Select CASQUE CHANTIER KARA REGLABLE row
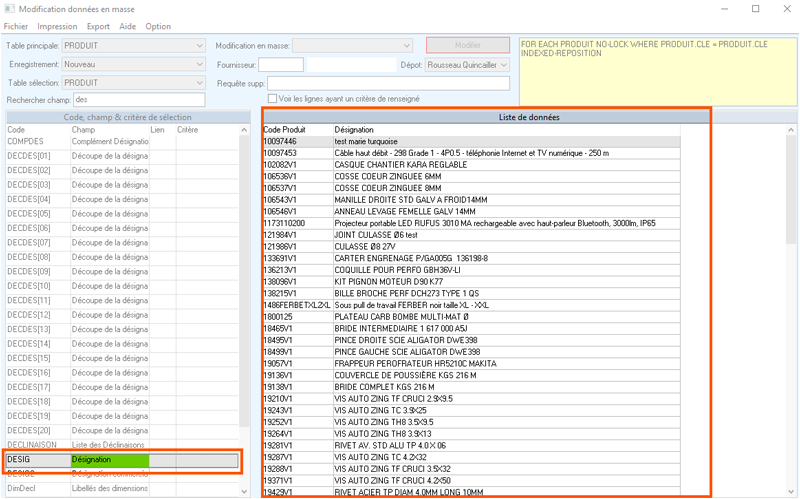The height and width of the screenshot is (499, 800). [471, 165]
